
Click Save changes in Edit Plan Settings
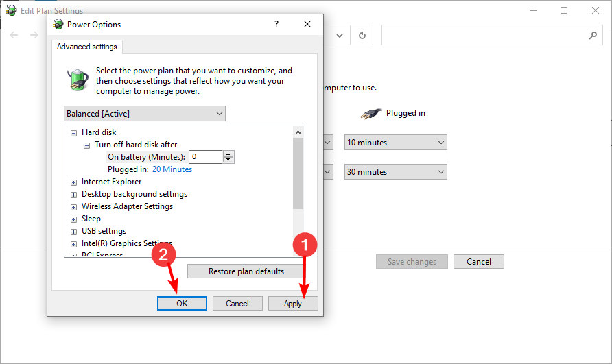(x=412, y=262)
